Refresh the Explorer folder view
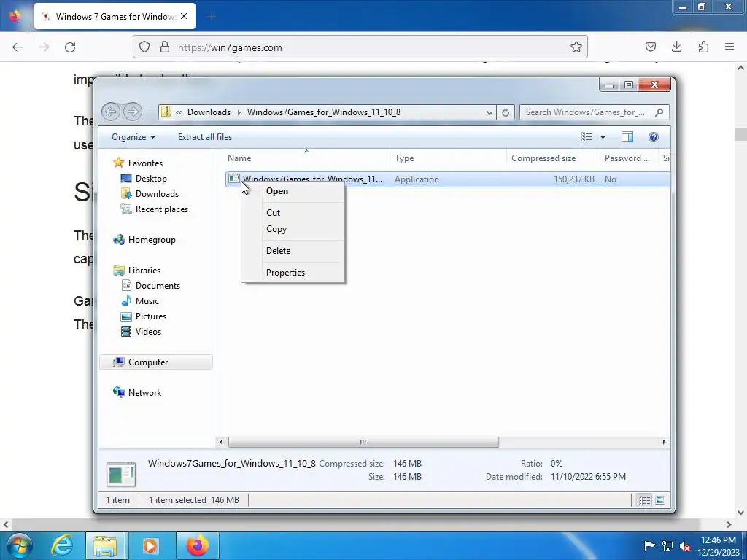 [506, 112]
